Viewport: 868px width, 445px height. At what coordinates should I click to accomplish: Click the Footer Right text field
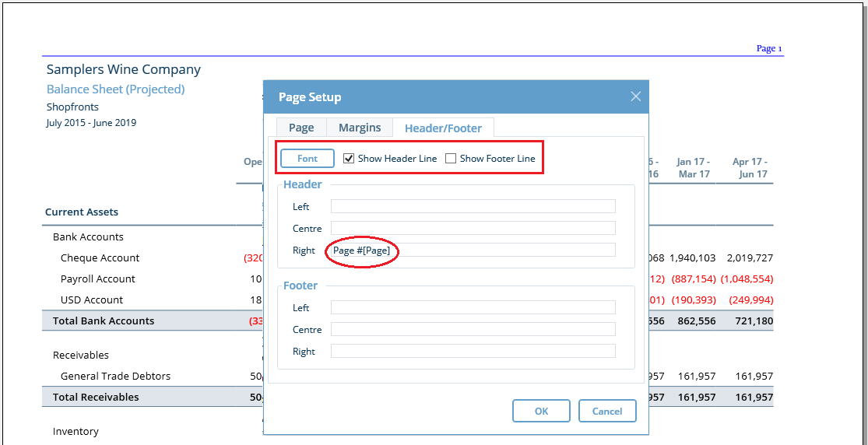pyautogui.click(x=473, y=352)
